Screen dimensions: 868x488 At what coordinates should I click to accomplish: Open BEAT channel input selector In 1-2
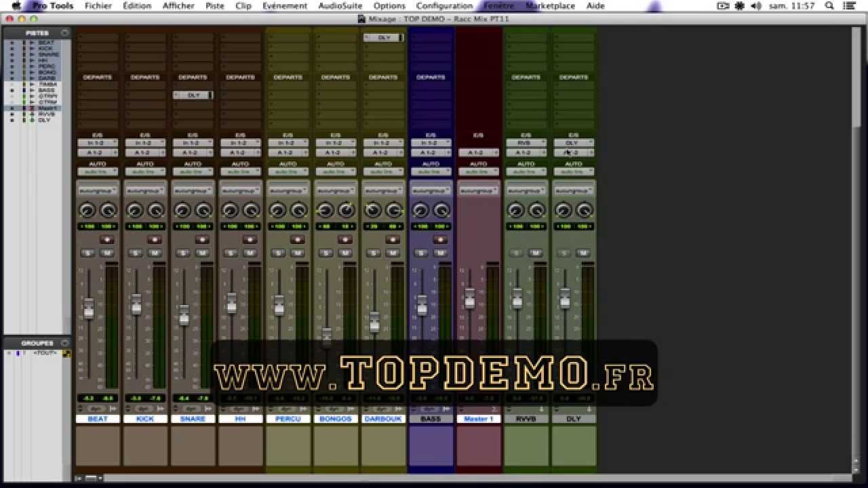pos(98,143)
